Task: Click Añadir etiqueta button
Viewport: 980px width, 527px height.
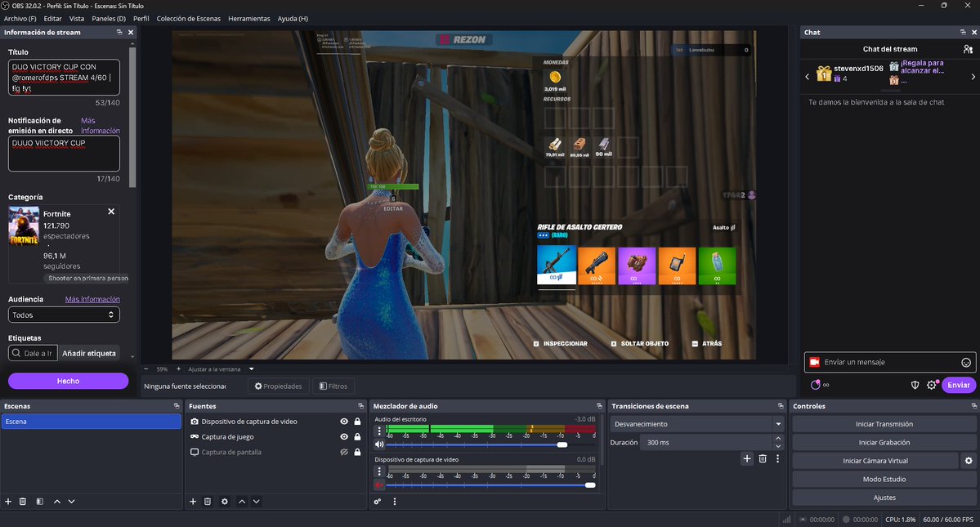Action: click(x=89, y=354)
